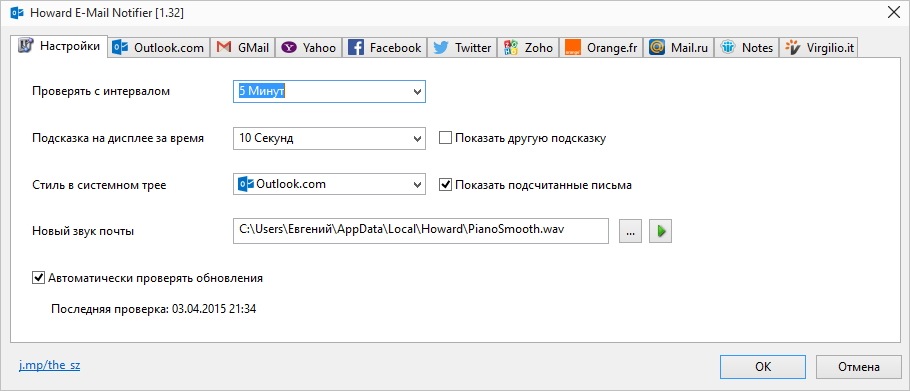
Task: Click the Virgilio.it tab icon
Action: tap(792, 48)
